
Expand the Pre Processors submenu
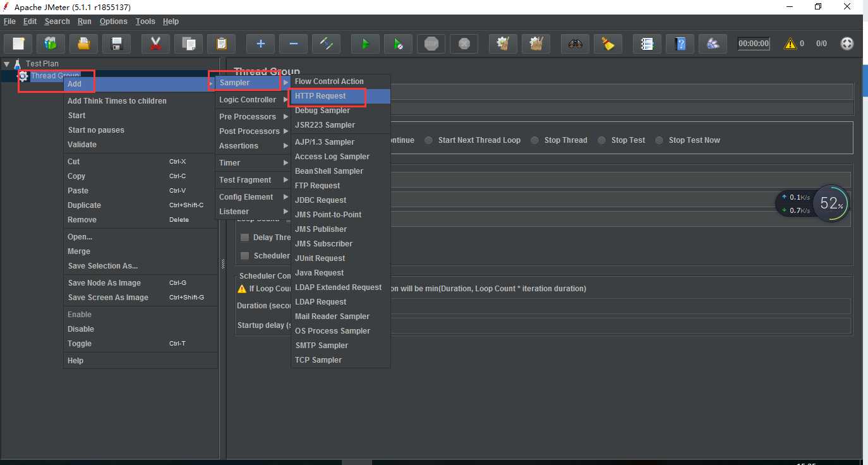tap(252, 117)
